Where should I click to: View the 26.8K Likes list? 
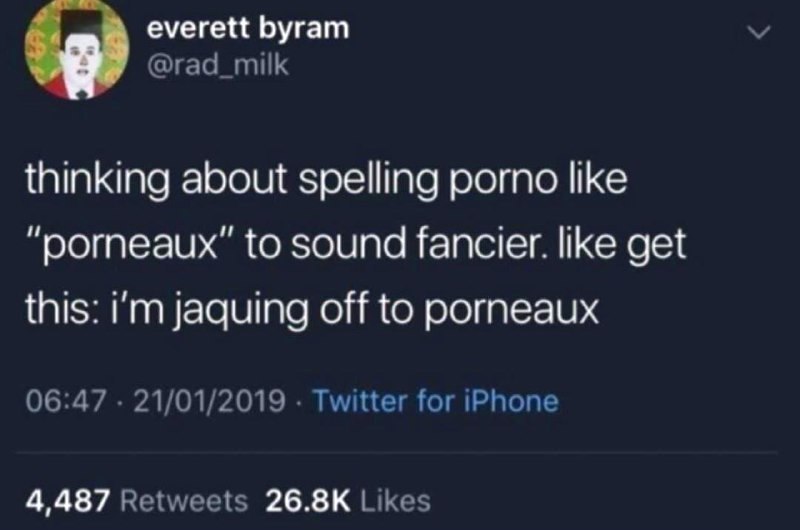(348, 500)
